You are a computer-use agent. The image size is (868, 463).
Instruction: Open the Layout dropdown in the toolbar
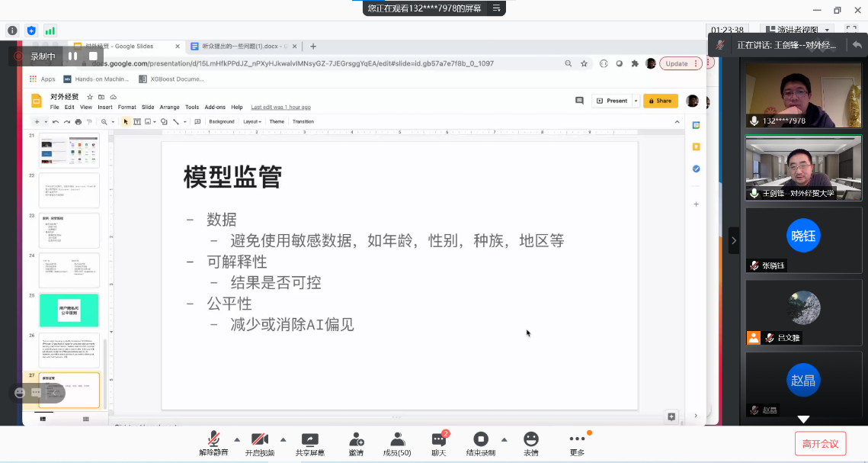[252, 121]
